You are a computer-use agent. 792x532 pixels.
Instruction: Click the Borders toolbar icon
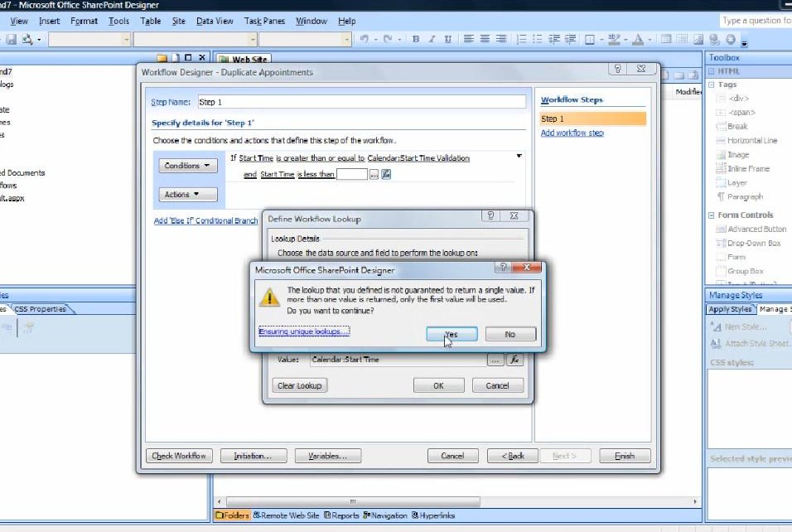pyautogui.click(x=590, y=40)
